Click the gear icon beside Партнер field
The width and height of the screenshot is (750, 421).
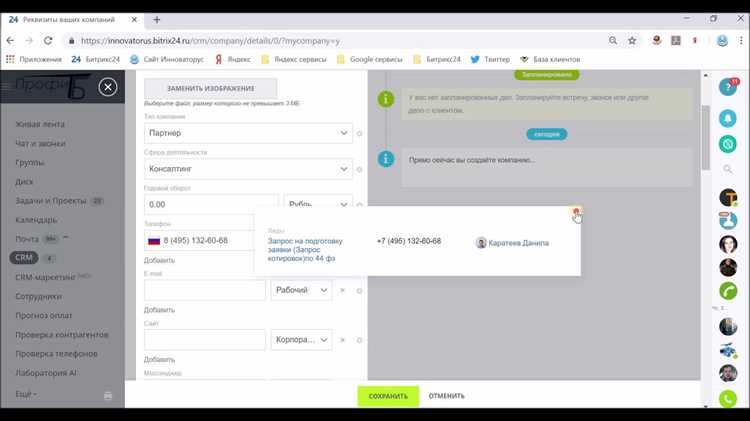pyautogui.click(x=359, y=133)
